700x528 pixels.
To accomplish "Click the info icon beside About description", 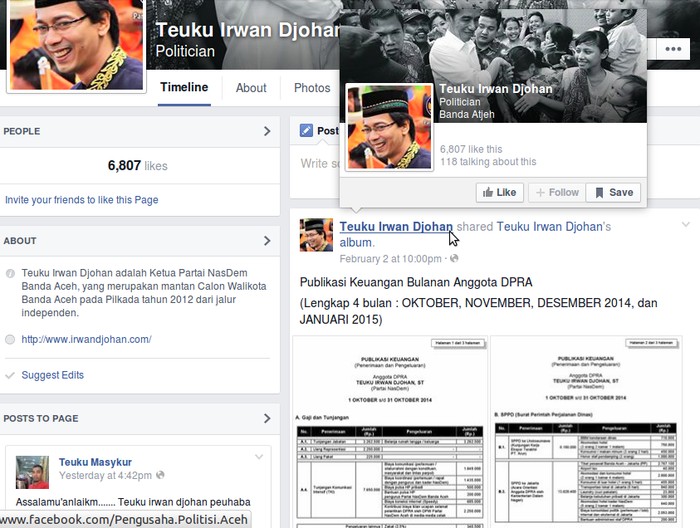I will click(x=10, y=274).
